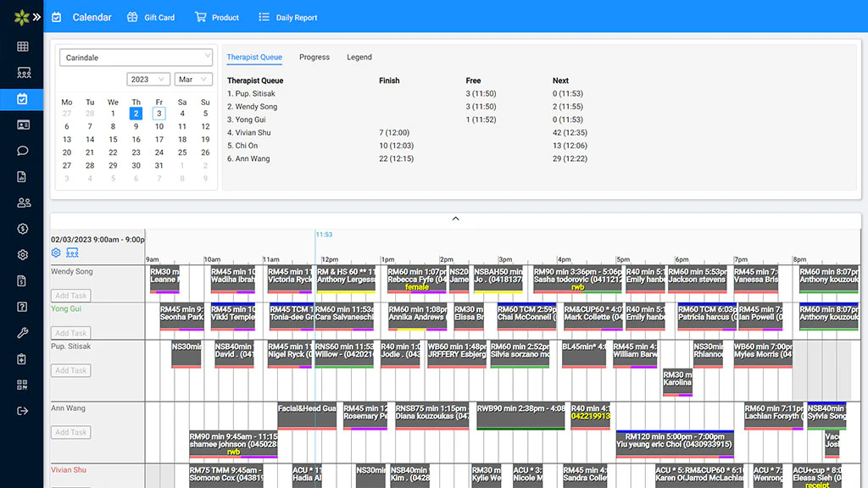868x488 pixels.
Task: Open the settings gear in the left sidebar
Action: point(22,254)
